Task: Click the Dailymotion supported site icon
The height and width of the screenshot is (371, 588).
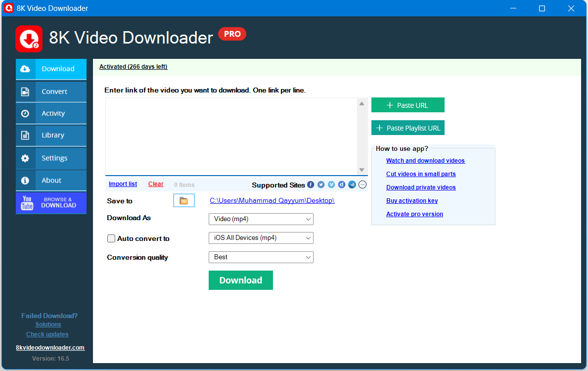Action: tap(342, 185)
